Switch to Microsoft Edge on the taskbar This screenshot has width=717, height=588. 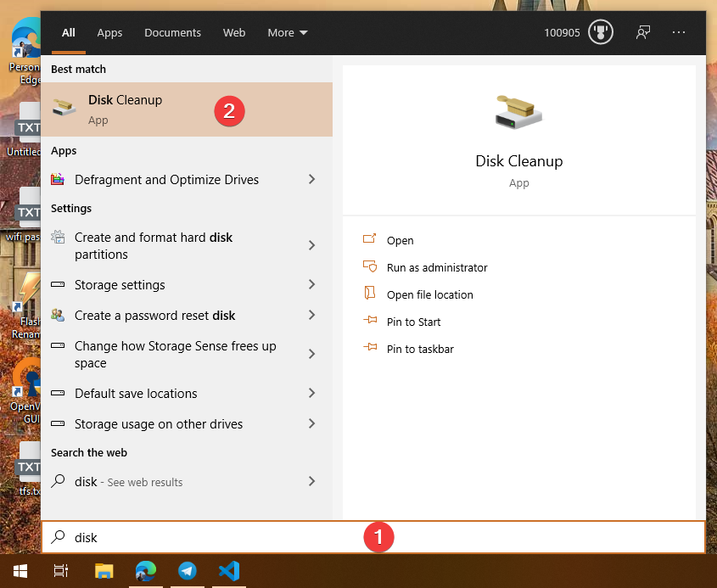click(146, 571)
